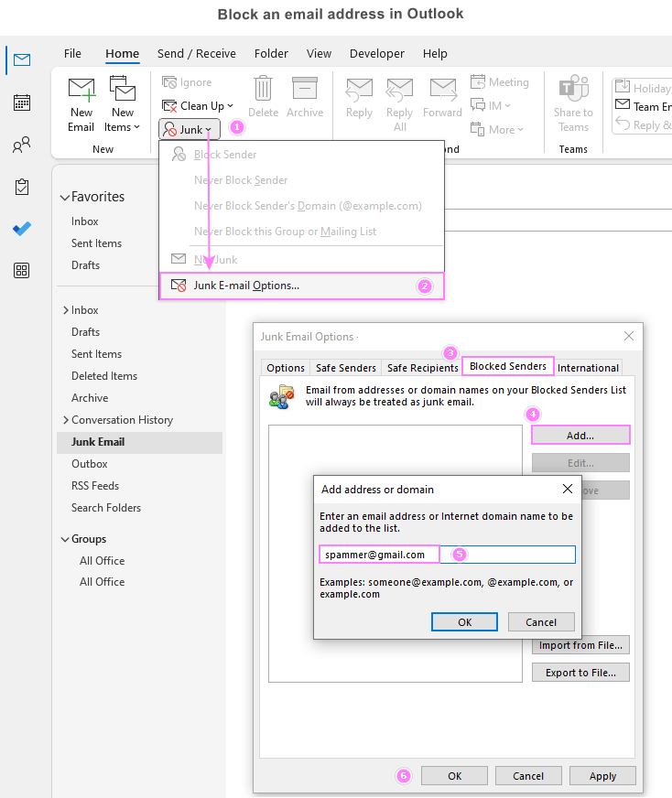Click OK in Add address dialog
This screenshot has width=672, height=798.
(465, 622)
